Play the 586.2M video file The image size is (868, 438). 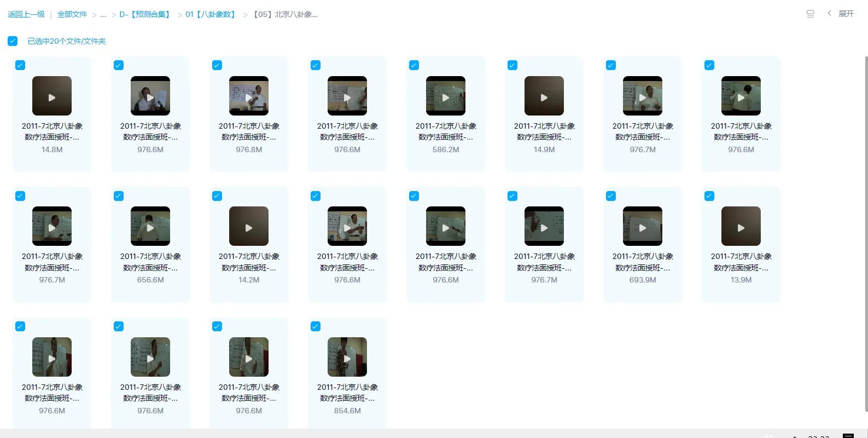click(446, 96)
